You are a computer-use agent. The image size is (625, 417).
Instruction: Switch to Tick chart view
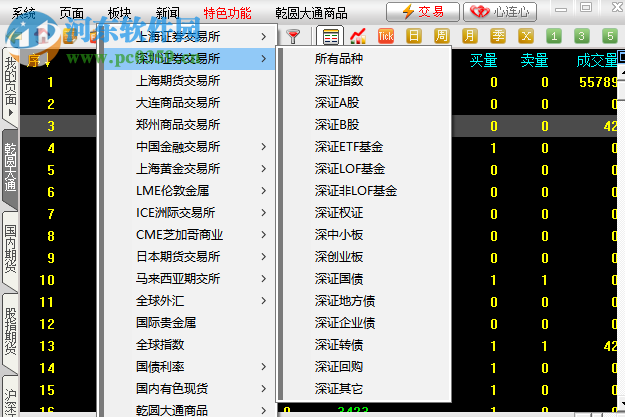tap(385, 36)
